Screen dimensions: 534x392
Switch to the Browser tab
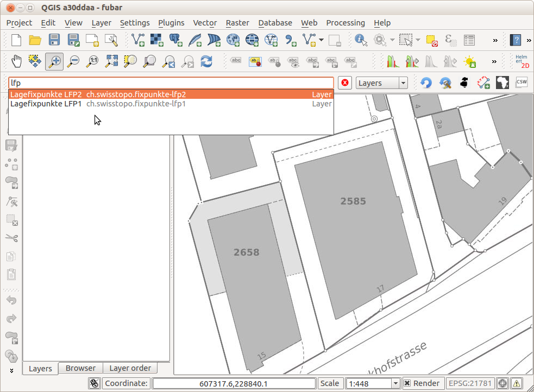coord(80,368)
